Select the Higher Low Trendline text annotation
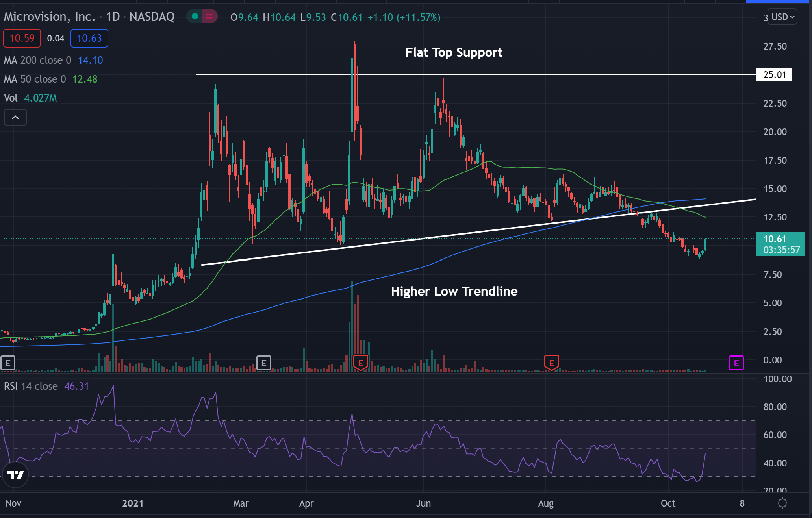 [x=454, y=291]
